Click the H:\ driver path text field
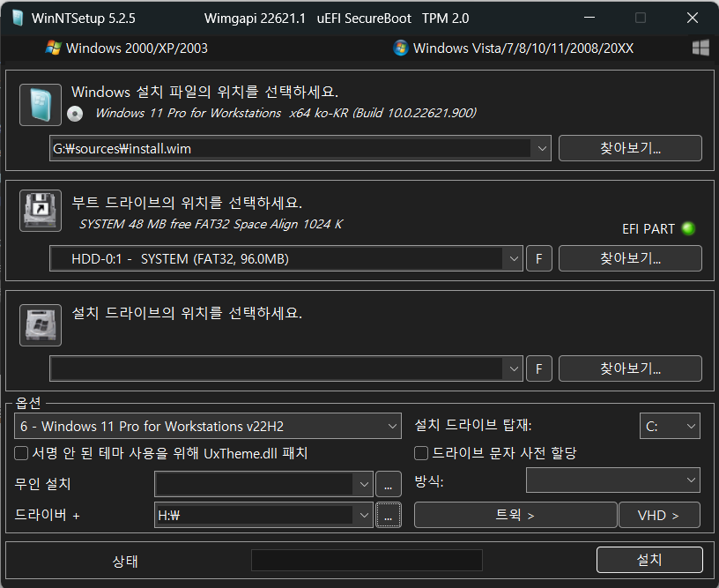Image resolution: width=719 pixels, height=588 pixels. pos(255,515)
